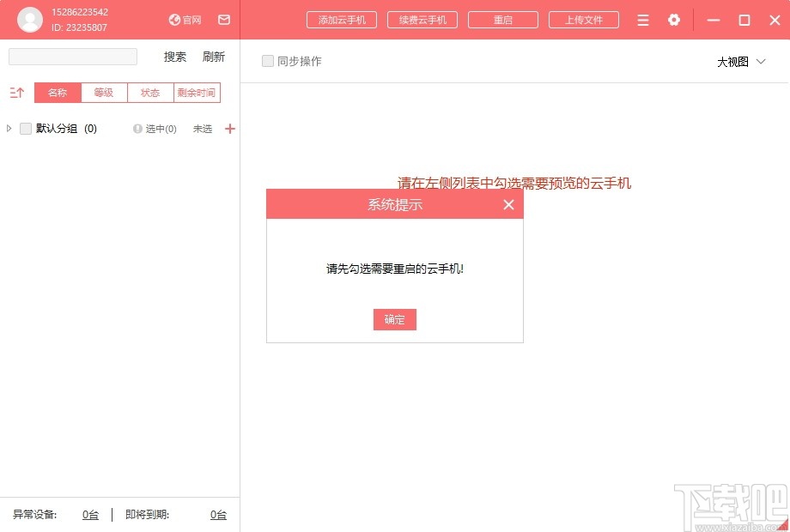Add a new group with the plus icon
790x532 pixels.
point(229,128)
